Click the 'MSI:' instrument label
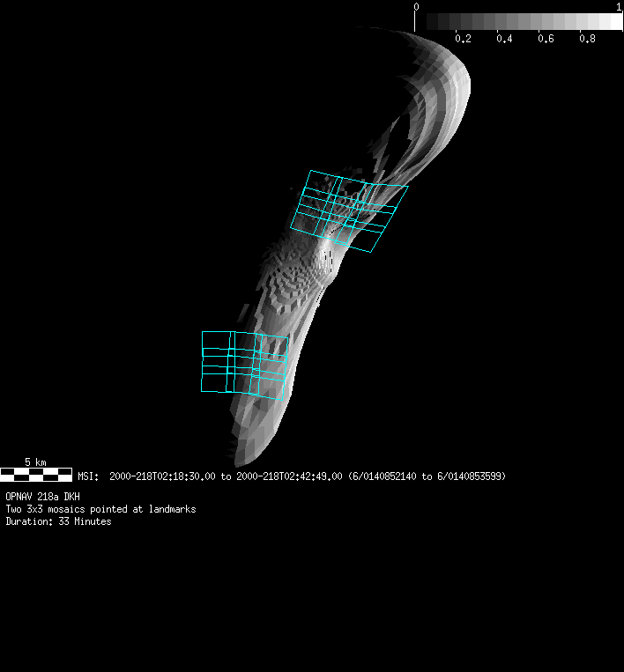Screen dimensions: 624x672 (88, 476)
